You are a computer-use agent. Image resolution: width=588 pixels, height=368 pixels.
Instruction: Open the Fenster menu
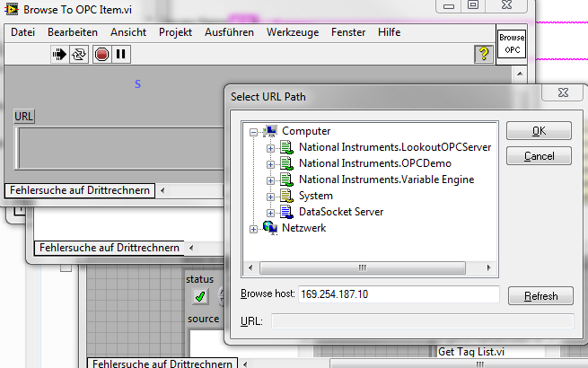[x=348, y=32]
